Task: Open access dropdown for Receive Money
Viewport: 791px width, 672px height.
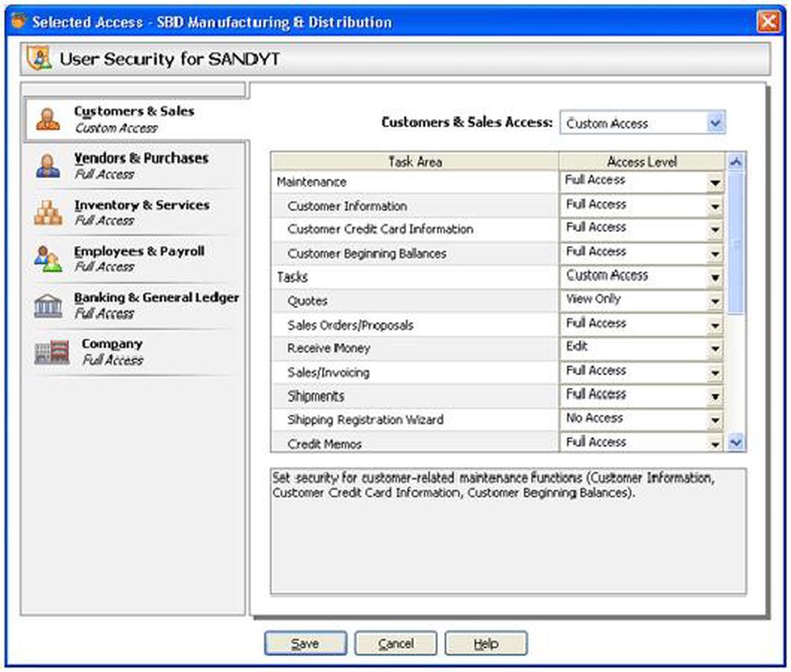Action: [x=715, y=349]
